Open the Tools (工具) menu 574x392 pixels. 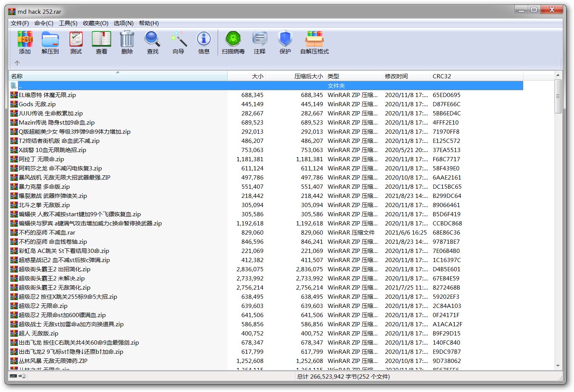click(x=68, y=23)
